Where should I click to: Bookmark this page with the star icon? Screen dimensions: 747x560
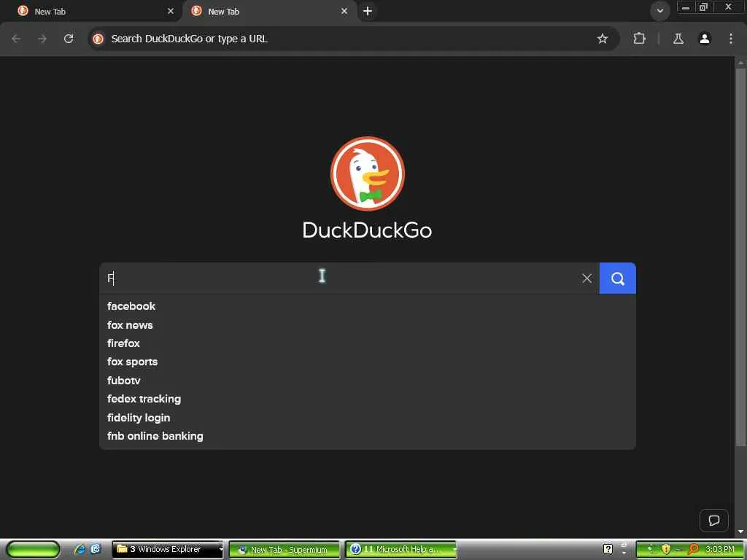click(x=602, y=39)
